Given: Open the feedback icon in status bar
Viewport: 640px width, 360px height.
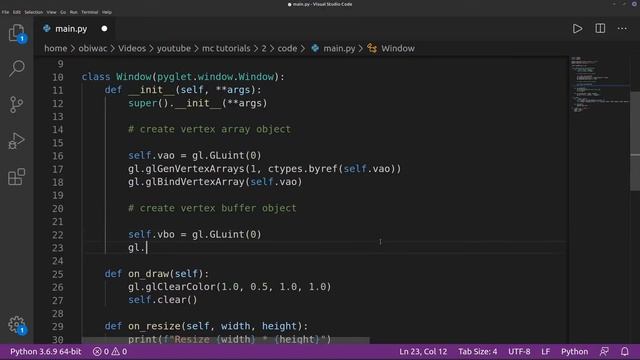Looking at the screenshot, I should (604, 351).
